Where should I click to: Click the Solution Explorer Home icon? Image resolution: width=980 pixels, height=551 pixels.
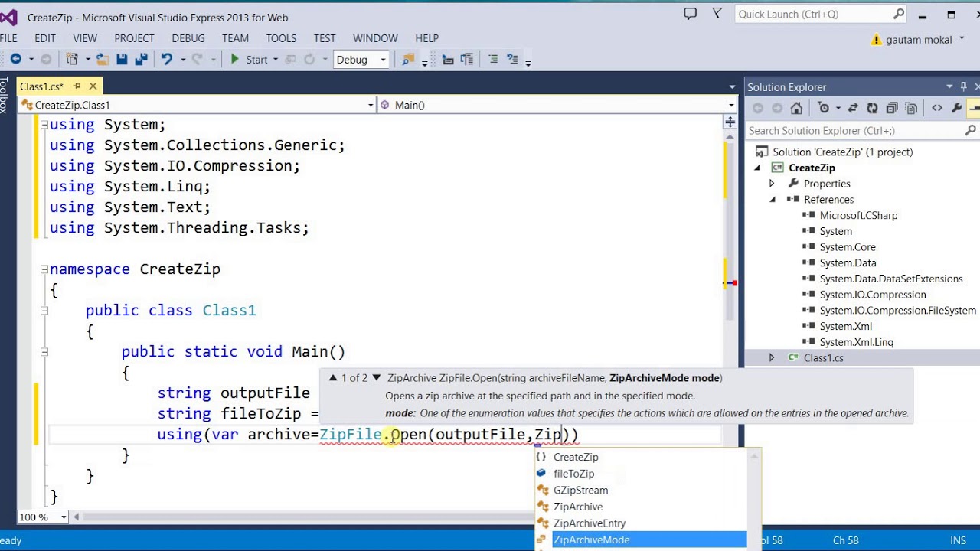click(x=796, y=109)
